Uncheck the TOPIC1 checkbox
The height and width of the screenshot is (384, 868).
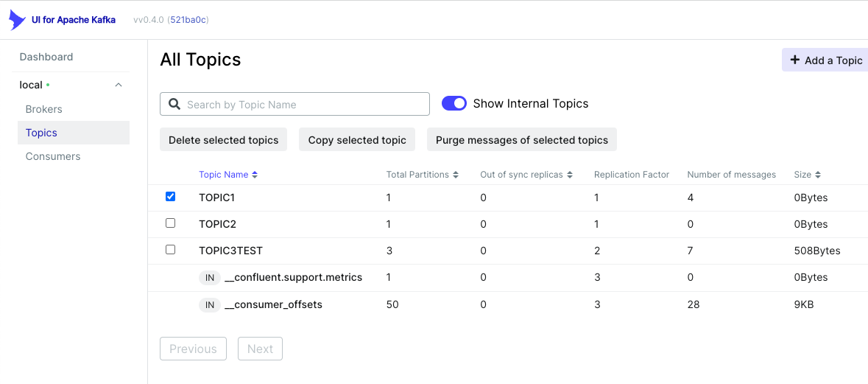coord(171,197)
